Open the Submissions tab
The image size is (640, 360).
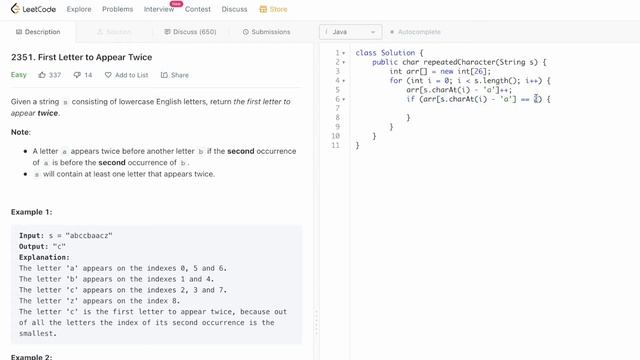pyautogui.click(x=267, y=32)
